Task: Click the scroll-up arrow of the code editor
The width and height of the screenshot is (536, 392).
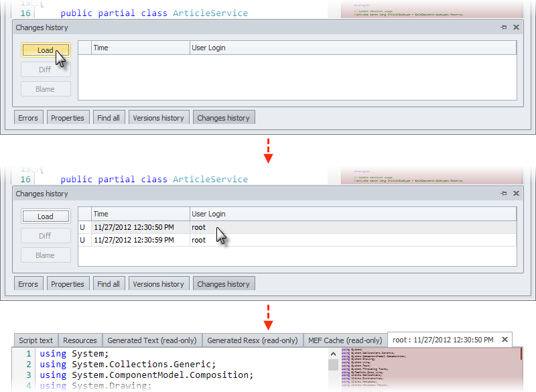Action: 333,354
